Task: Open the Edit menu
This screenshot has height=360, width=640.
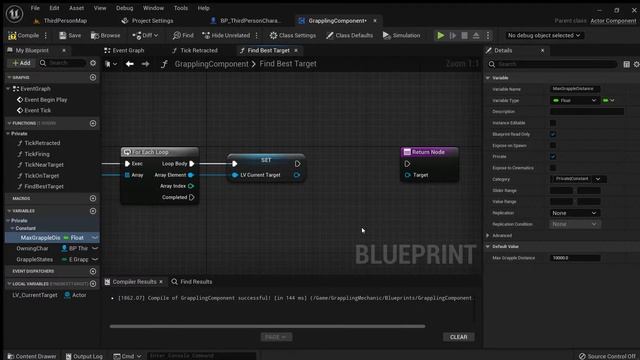Action: coord(54,8)
